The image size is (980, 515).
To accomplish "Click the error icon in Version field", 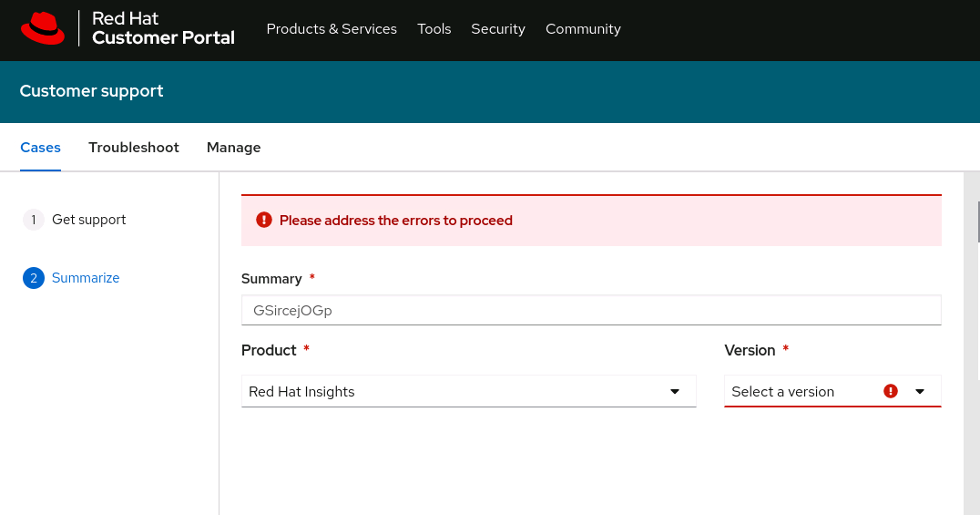I will (891, 391).
